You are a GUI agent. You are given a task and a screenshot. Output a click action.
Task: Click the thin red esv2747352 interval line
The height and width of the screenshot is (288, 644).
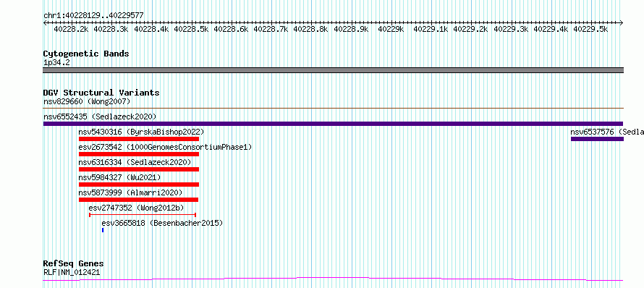(143, 215)
